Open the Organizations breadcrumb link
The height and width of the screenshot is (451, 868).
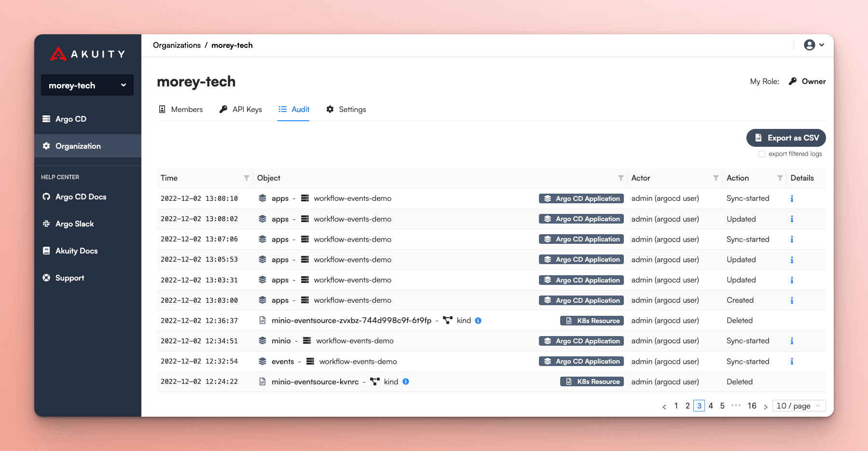tap(177, 45)
